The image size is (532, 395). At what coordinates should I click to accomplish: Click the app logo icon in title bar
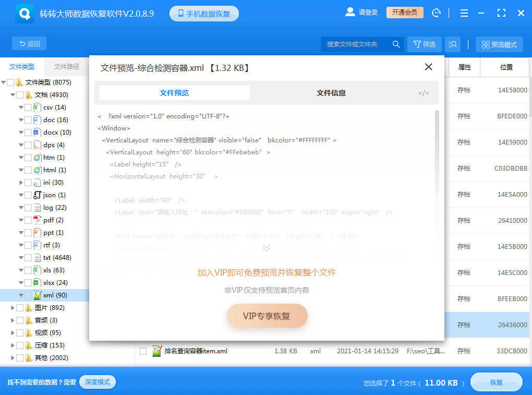click(x=25, y=14)
